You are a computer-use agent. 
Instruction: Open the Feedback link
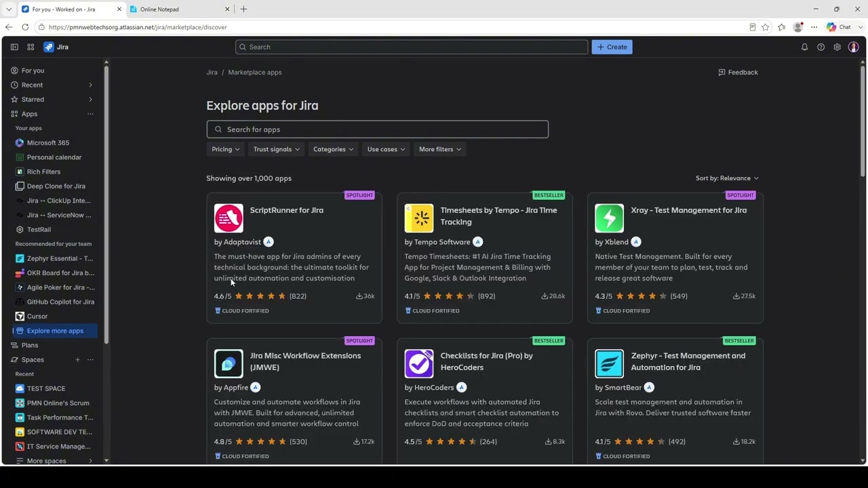(738, 73)
